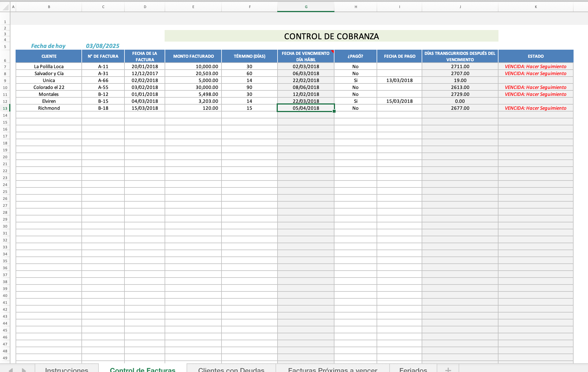588x372 pixels.
Task: Click Richmond's VENCIDA: Hacer Seguimiento status
Action: pos(535,108)
